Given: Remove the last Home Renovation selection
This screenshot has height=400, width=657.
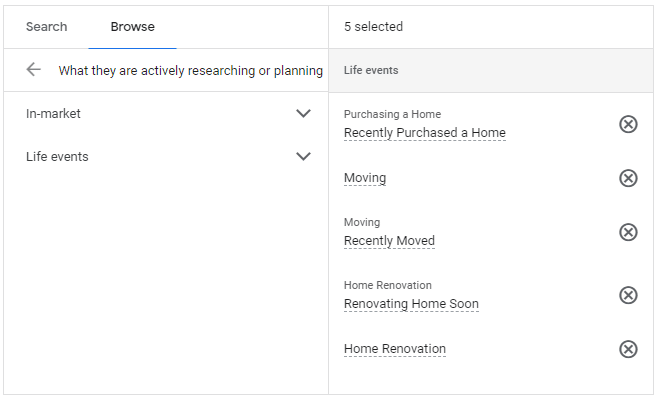Looking at the screenshot, I should [x=628, y=349].
